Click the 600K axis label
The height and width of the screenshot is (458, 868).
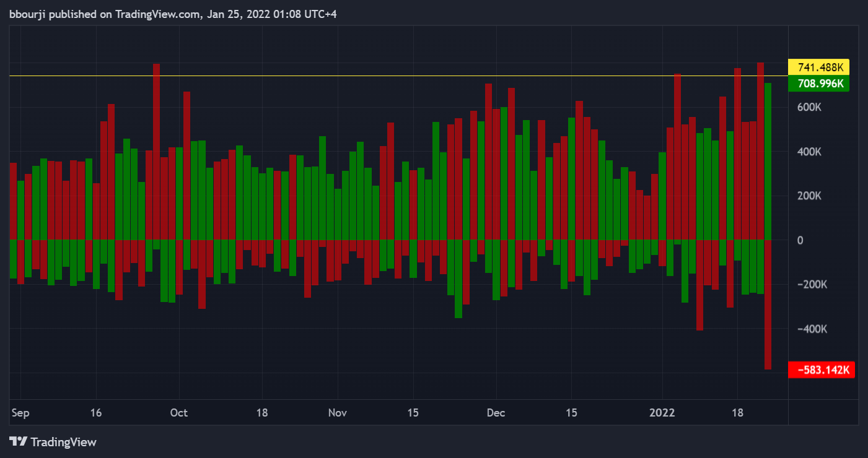809,107
